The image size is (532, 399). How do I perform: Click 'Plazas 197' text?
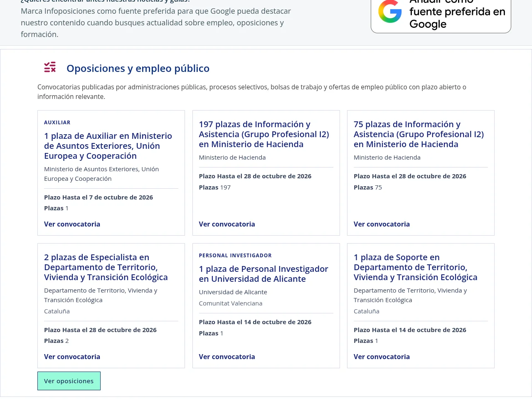click(215, 187)
